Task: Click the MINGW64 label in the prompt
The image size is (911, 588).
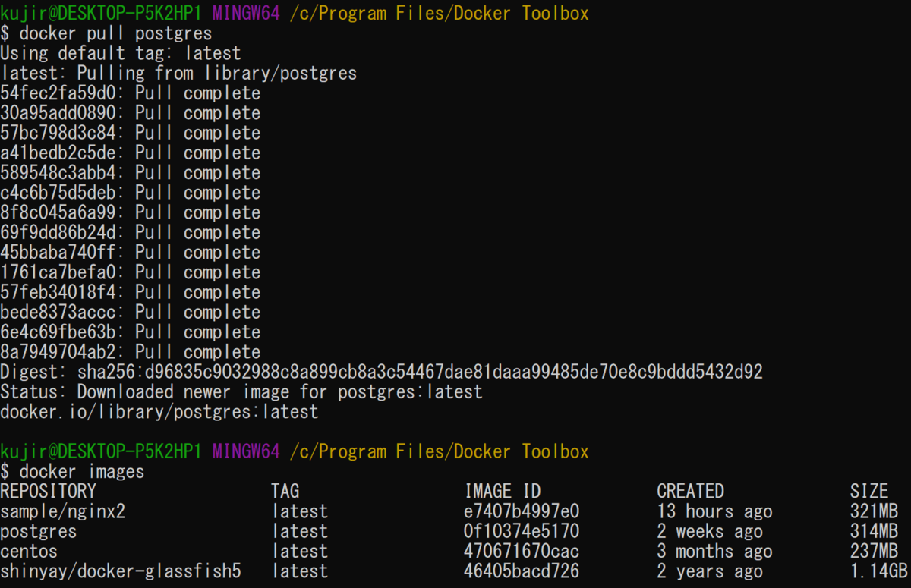Action: pyautogui.click(x=244, y=13)
